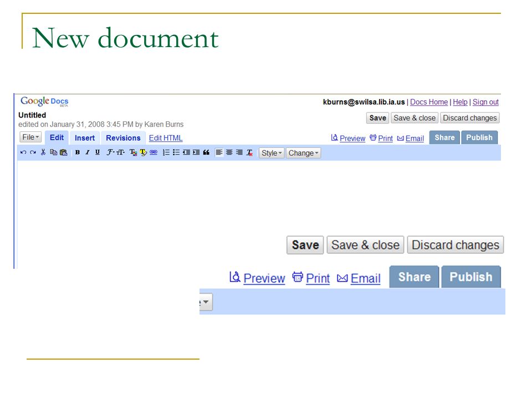Screen dimensions: 532x399
Task: Align text right in toolbar
Action: tap(239, 152)
